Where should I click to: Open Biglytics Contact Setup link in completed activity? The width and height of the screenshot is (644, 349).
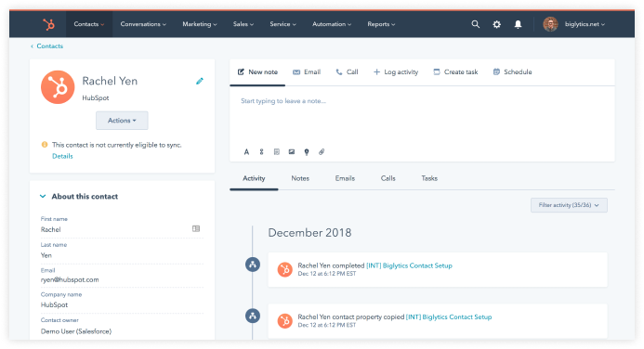pos(409,265)
